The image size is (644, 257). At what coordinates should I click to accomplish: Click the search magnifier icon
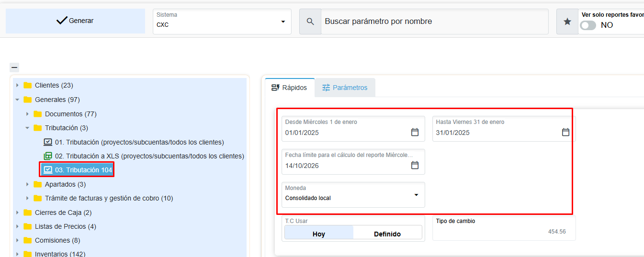point(310,22)
